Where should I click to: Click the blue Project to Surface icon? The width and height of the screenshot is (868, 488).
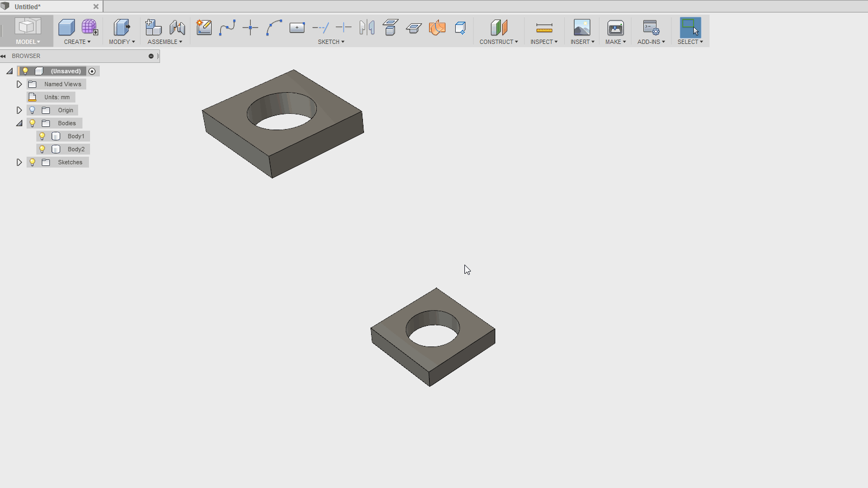pos(460,28)
